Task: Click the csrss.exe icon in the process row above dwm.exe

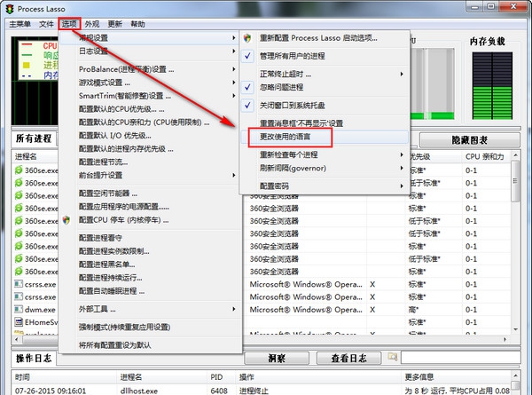Action: click(x=19, y=296)
